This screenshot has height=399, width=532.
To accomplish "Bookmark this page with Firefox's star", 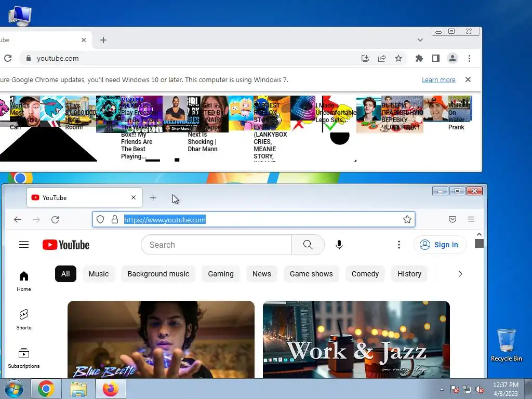I will [407, 220].
